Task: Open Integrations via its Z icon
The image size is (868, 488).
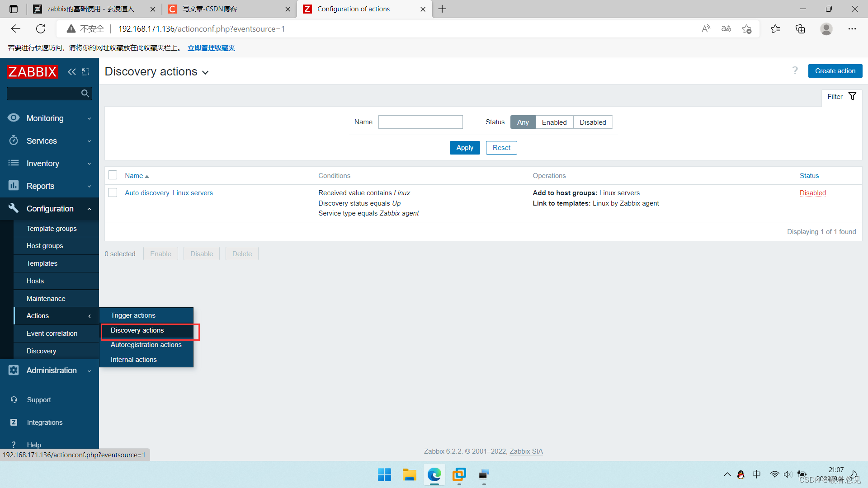Action: (14, 422)
